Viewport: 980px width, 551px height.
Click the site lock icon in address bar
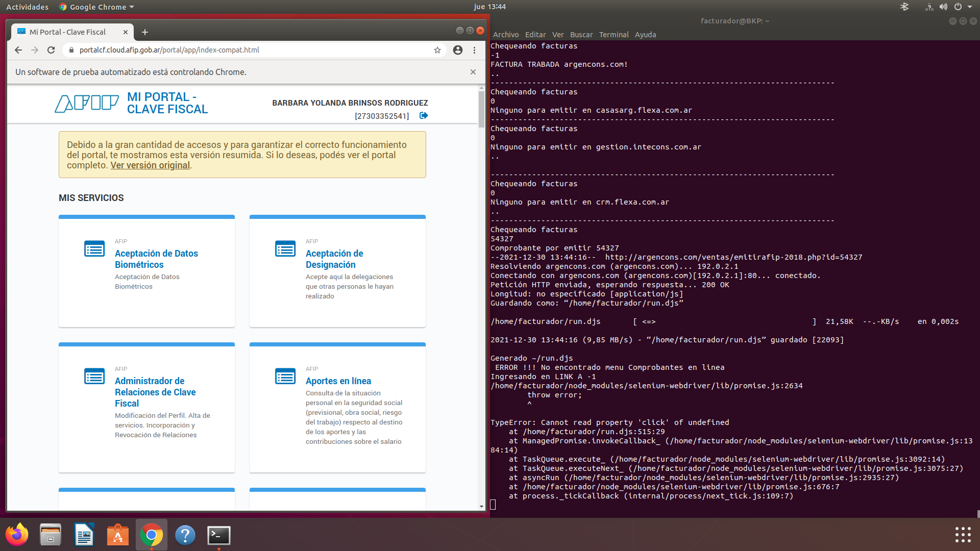[71, 50]
